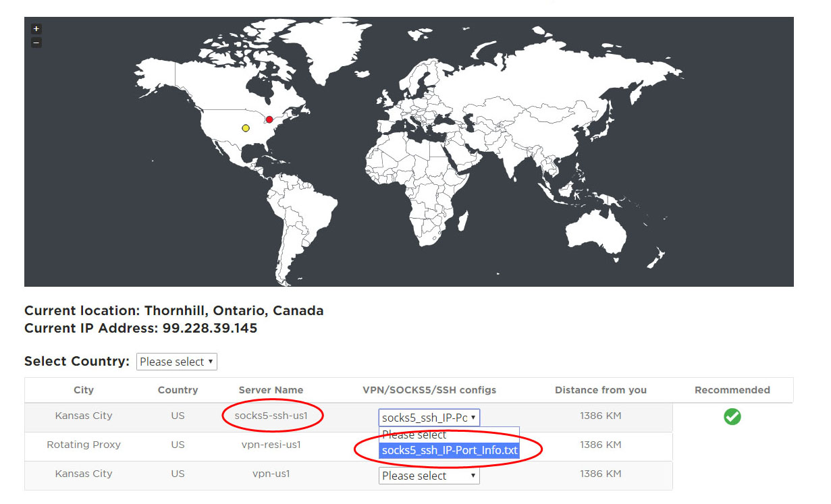Select socks5_ssh_IP-Port_Info.txt option
The width and height of the screenshot is (831, 504).
click(x=449, y=450)
